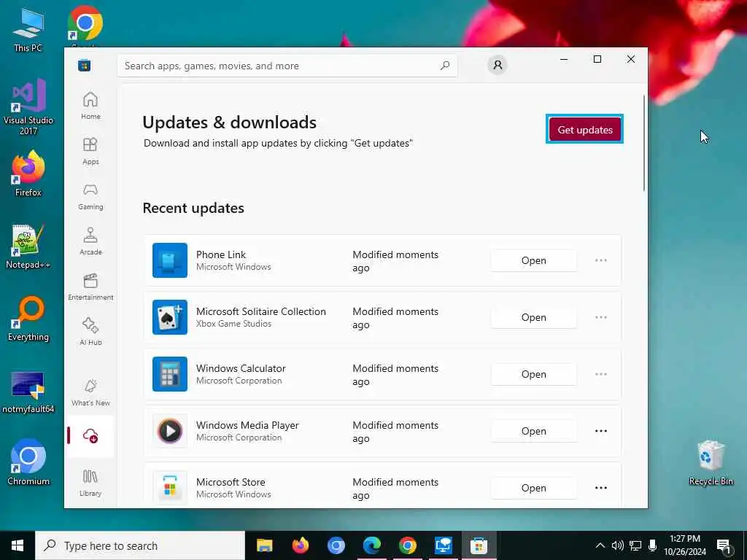The image size is (747, 560).
Task: Click the Windows Media Player icon
Action: 170,431
